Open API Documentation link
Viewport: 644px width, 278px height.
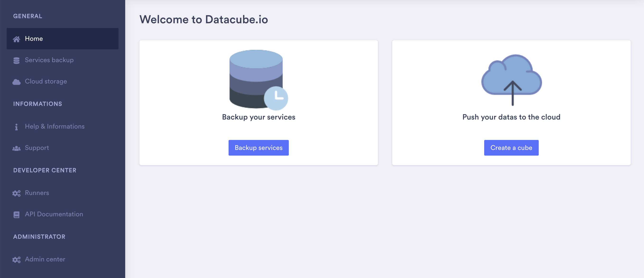pyautogui.click(x=63, y=214)
